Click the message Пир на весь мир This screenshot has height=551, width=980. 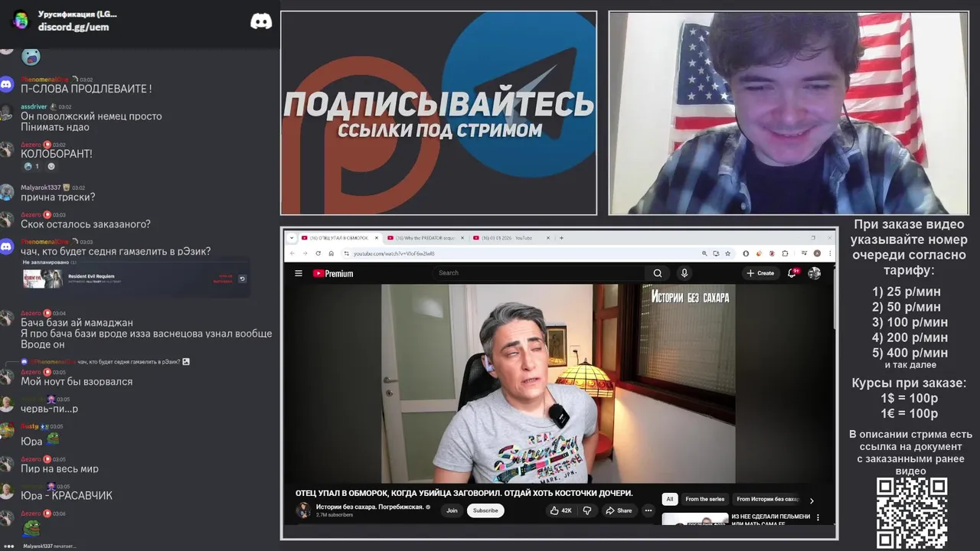click(x=60, y=468)
